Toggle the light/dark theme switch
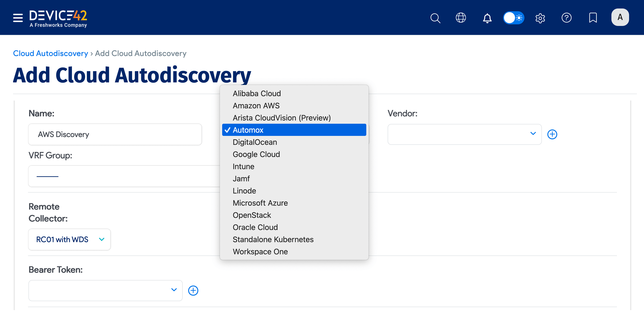Screen dimensions: 644x314 513,18
